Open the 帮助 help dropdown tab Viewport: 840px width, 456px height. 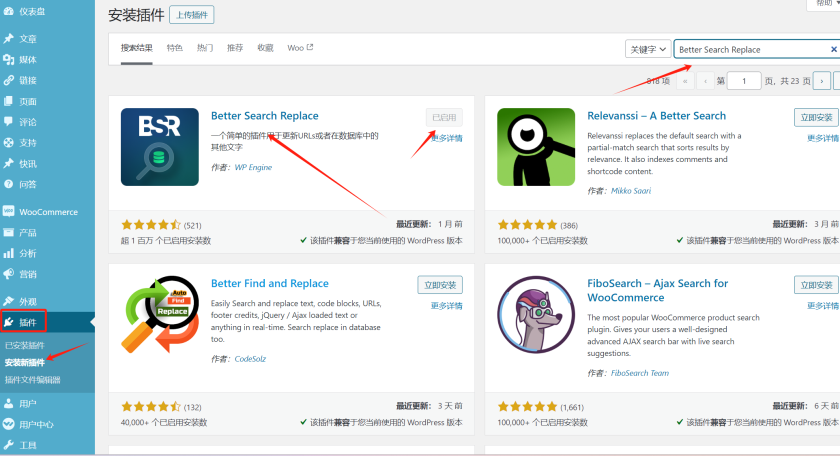click(x=825, y=4)
